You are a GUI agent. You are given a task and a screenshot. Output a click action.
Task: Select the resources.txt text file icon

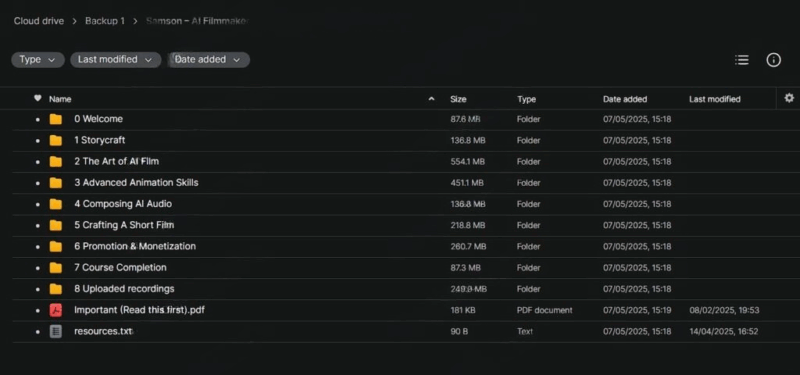[x=56, y=331]
